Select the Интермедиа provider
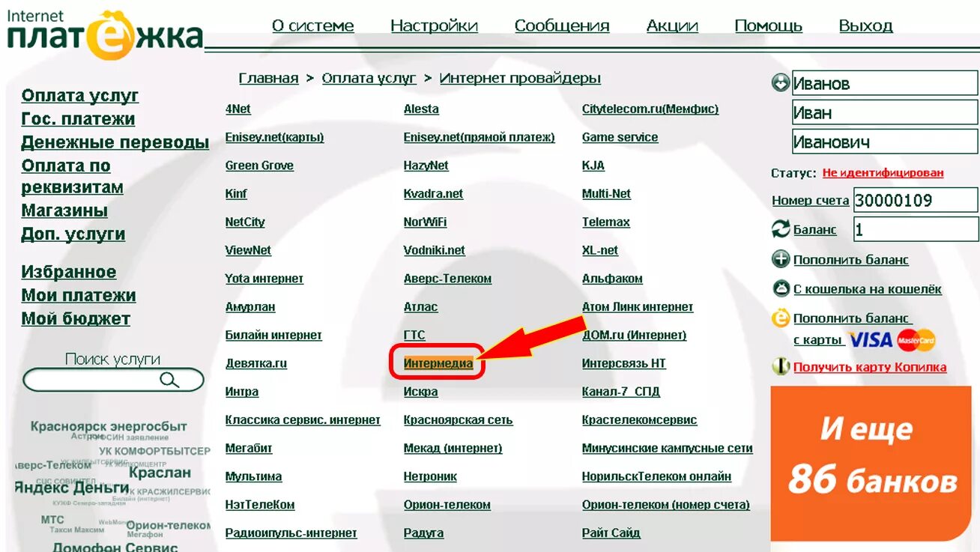The height and width of the screenshot is (552, 980). (438, 363)
